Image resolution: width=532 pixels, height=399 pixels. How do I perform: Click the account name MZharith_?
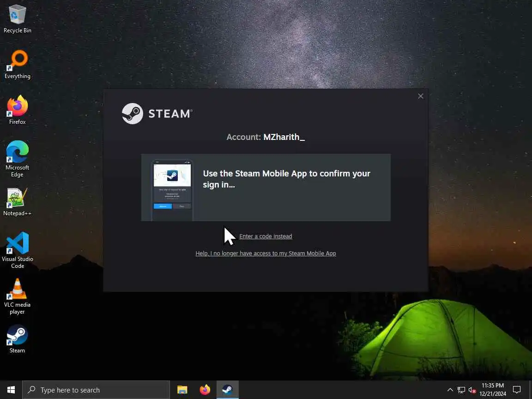click(x=284, y=137)
